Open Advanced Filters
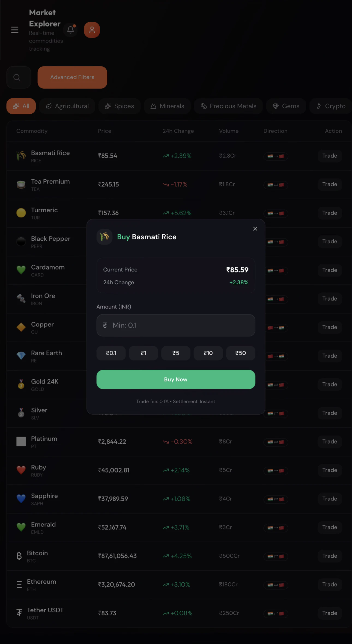 tap(72, 77)
